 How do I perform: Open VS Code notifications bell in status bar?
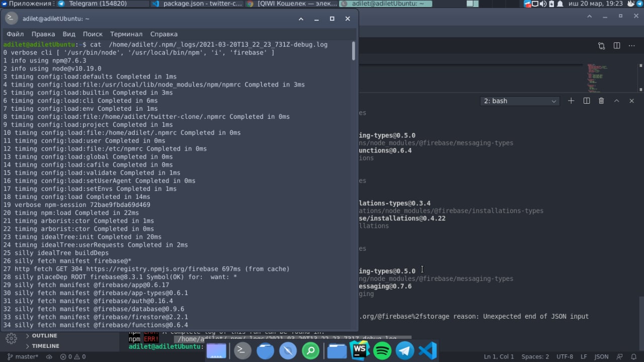point(633,356)
